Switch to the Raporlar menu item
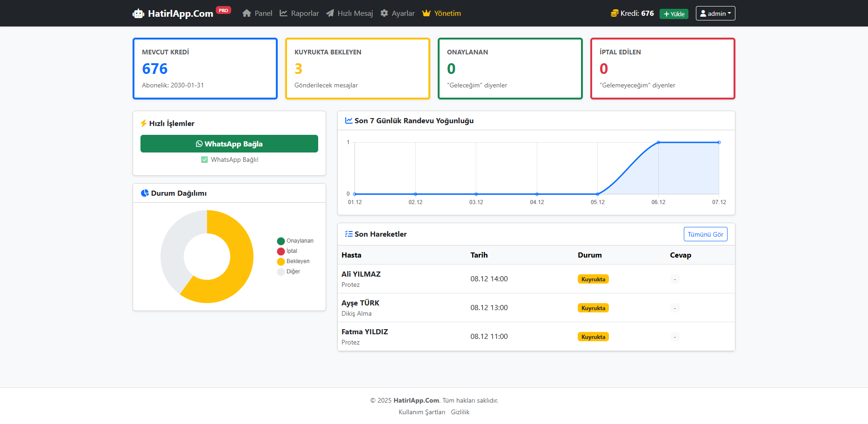This screenshot has height=424, width=868. tap(303, 13)
